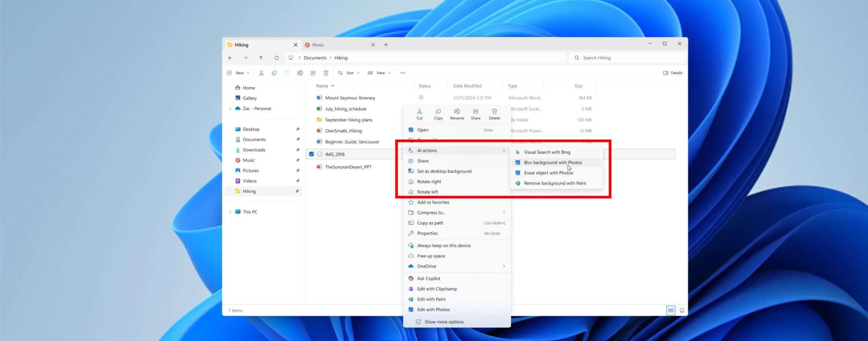Click Show more options

coord(444,322)
